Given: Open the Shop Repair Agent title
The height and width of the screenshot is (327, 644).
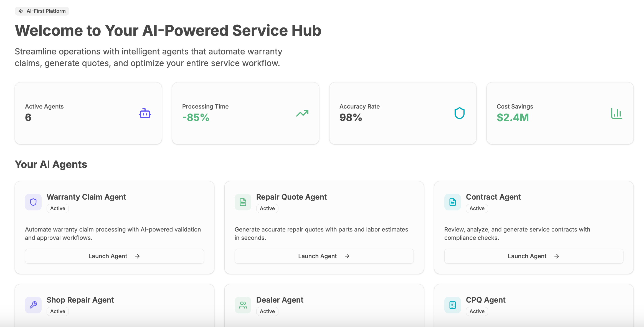Looking at the screenshot, I should [80, 300].
